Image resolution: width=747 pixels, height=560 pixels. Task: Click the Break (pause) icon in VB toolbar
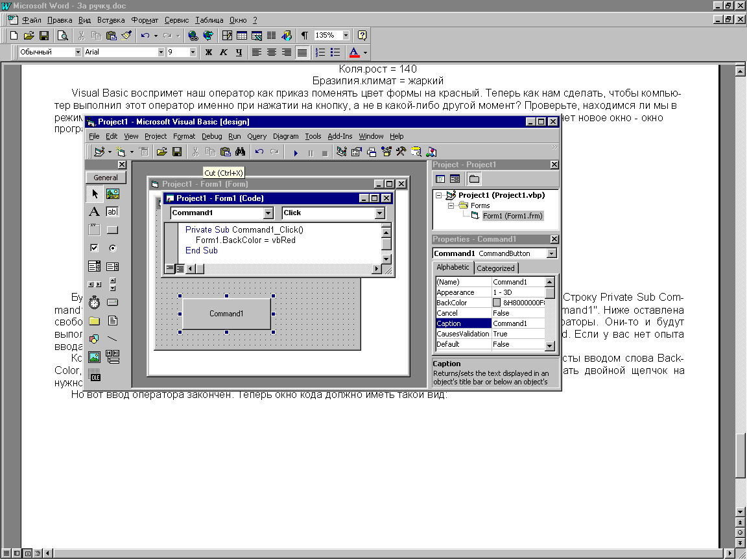[x=311, y=152]
